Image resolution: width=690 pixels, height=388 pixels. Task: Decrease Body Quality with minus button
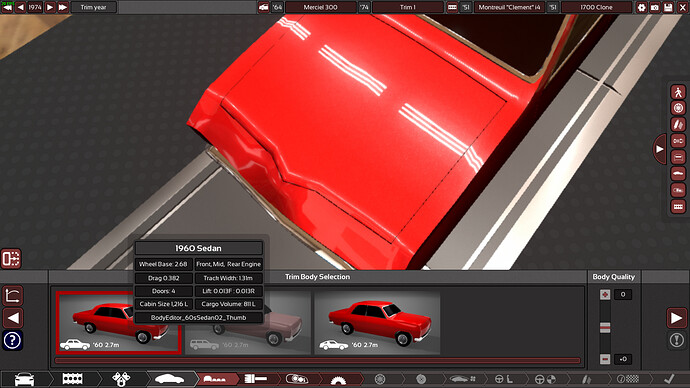[x=605, y=359]
